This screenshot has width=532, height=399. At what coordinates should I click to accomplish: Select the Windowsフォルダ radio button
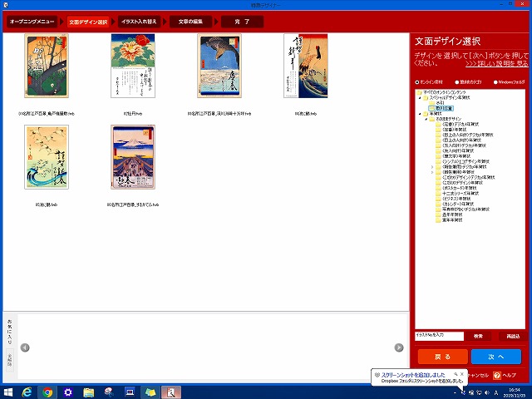(x=495, y=82)
